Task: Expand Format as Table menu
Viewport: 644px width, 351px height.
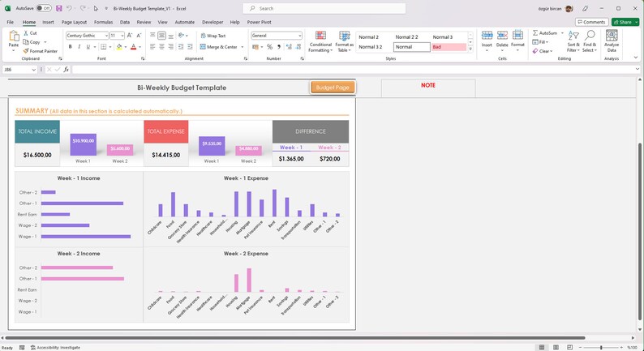Action: (344, 41)
